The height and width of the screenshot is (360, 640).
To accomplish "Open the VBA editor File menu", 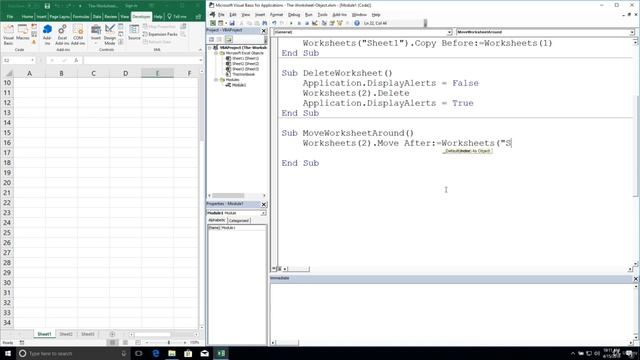I will point(221,15).
